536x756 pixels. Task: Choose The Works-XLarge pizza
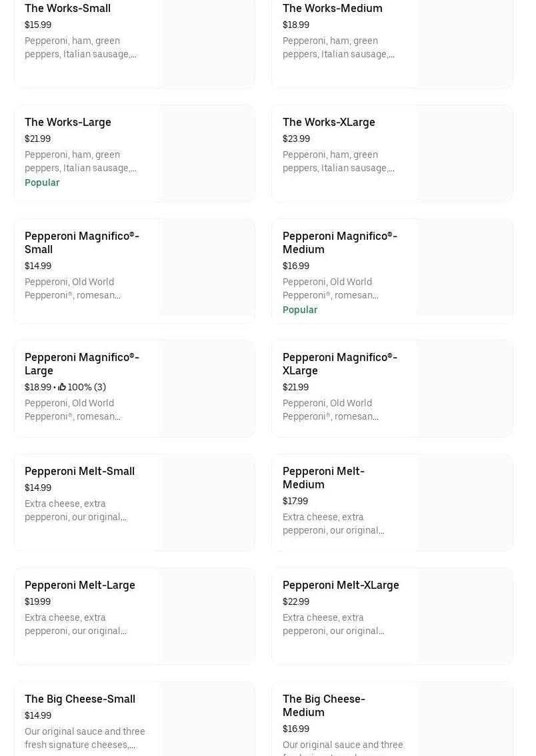[x=329, y=122]
